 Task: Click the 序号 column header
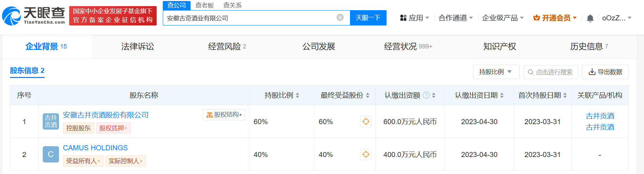[24, 95]
